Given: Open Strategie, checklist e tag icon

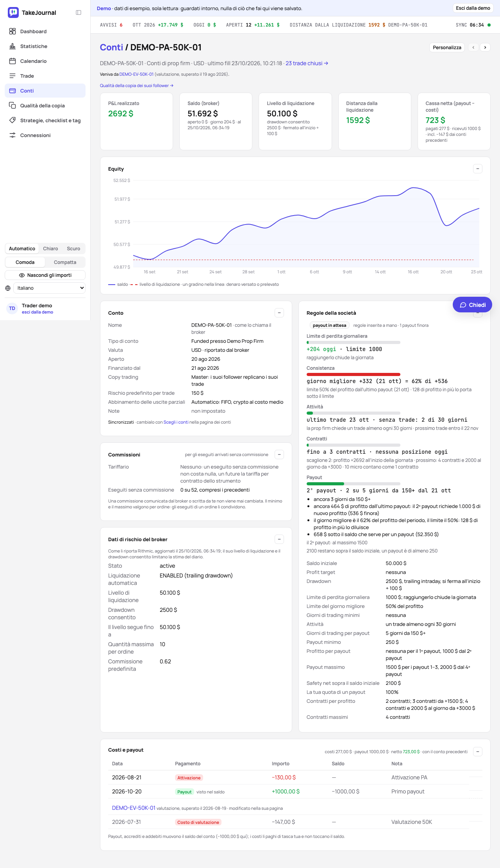Looking at the screenshot, I should pyautogui.click(x=12, y=120).
